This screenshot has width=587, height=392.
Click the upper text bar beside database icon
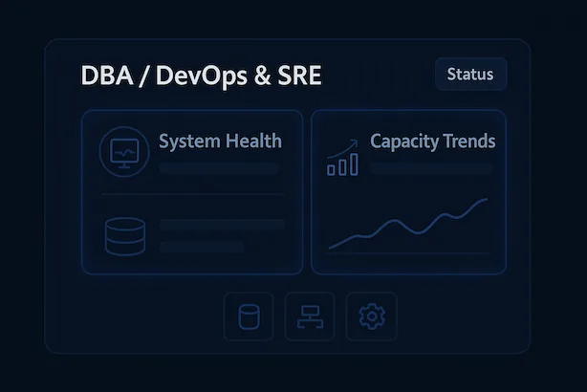[x=222, y=225]
